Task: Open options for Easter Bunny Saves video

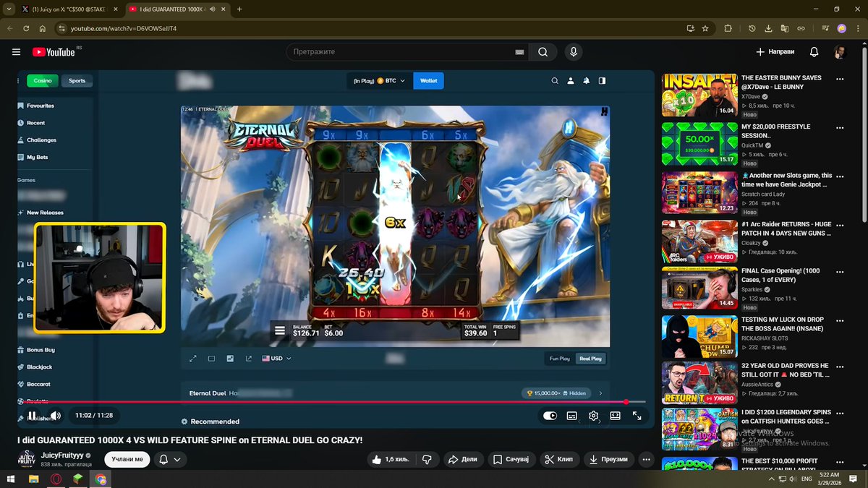Action: [840, 79]
